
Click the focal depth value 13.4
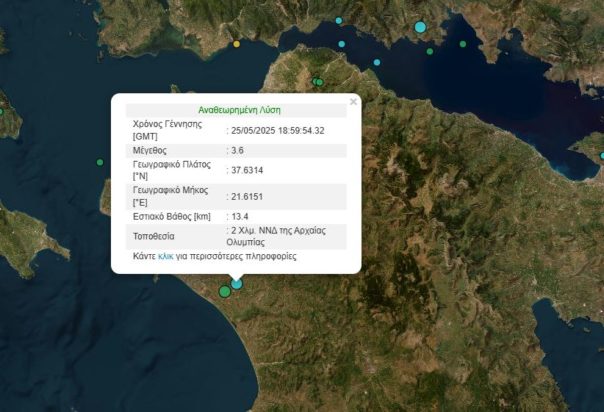[240, 216]
